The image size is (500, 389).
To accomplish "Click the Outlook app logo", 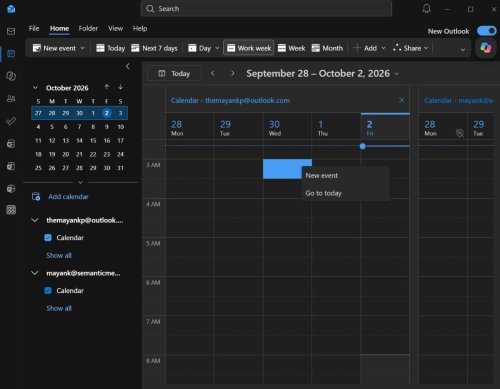I will [x=11, y=9].
